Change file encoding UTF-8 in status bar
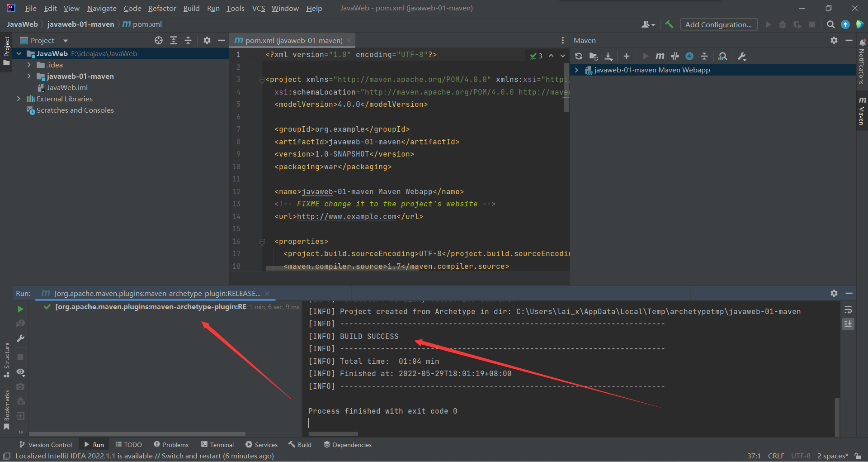Image resolution: width=868 pixels, height=462 pixels. point(801,456)
